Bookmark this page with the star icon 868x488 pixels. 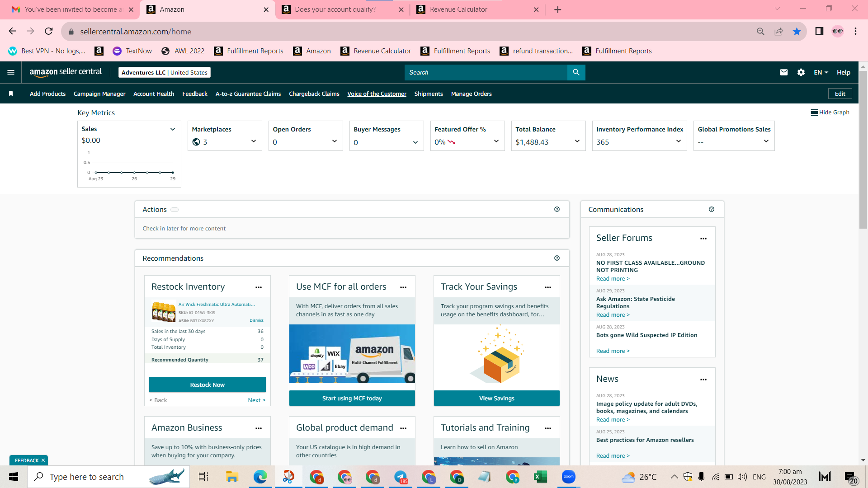[x=797, y=31]
